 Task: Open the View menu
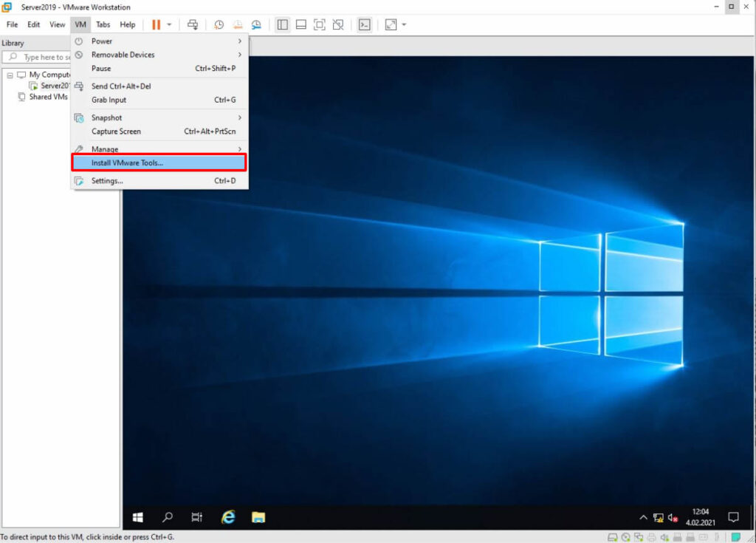coord(57,24)
